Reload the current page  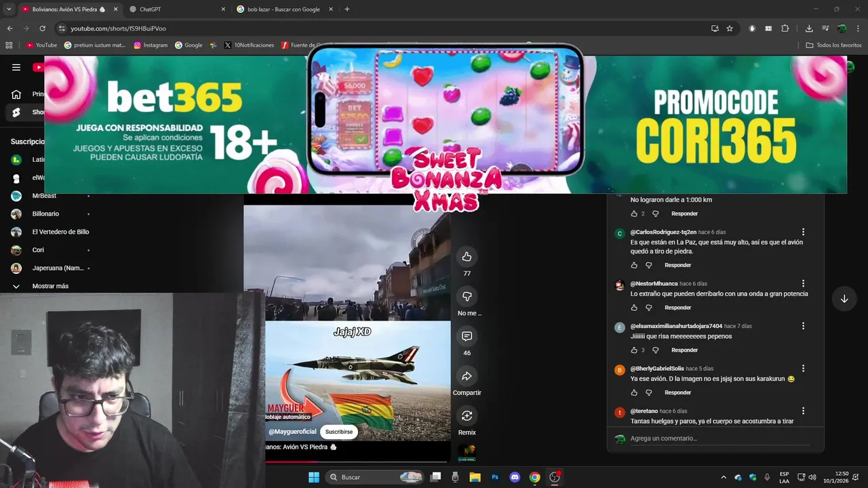(x=43, y=28)
